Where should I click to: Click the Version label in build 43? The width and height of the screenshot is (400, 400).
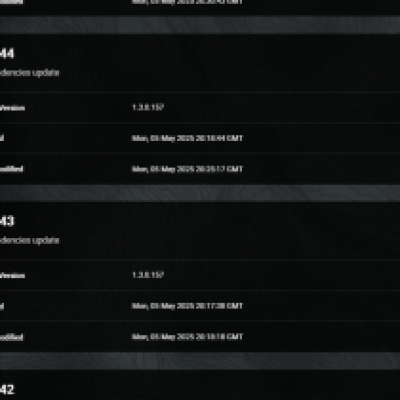coord(12,276)
